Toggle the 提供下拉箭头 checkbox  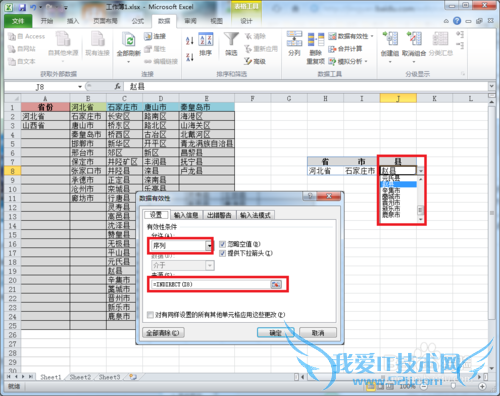pyautogui.click(x=223, y=254)
